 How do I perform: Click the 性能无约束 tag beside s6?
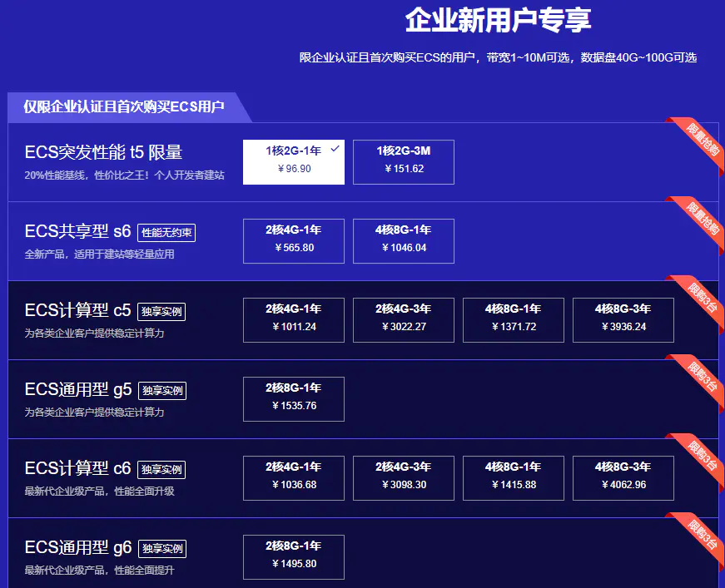[166, 233]
